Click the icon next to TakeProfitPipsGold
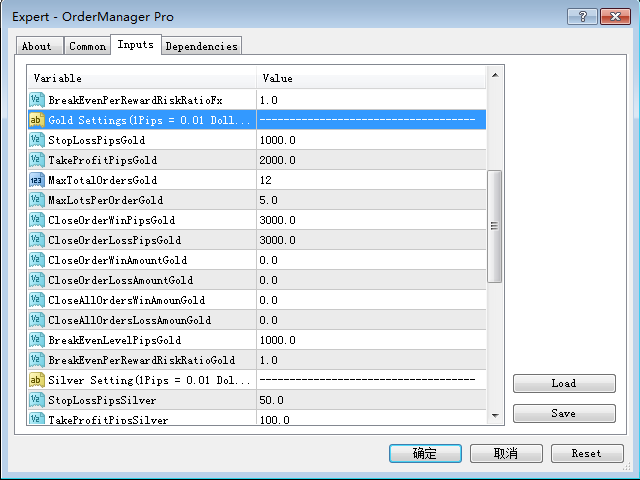 pos(37,160)
